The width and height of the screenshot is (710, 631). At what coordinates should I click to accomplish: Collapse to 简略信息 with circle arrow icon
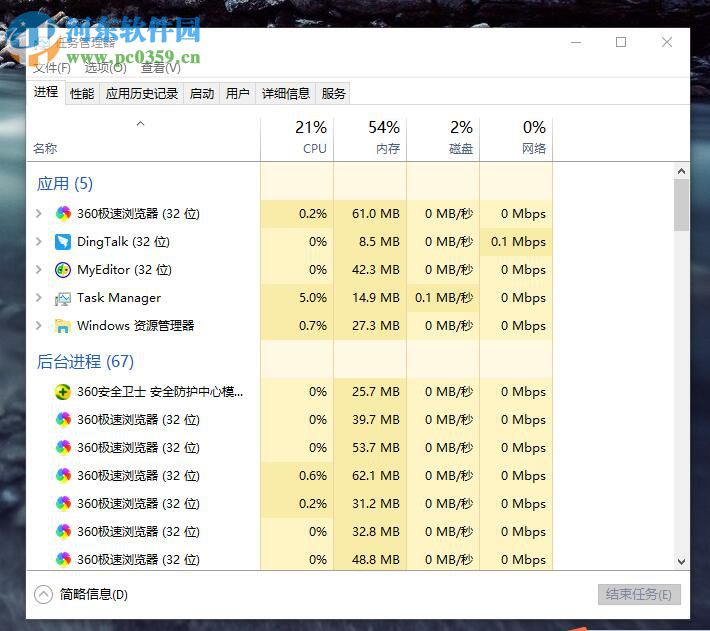pyautogui.click(x=43, y=594)
